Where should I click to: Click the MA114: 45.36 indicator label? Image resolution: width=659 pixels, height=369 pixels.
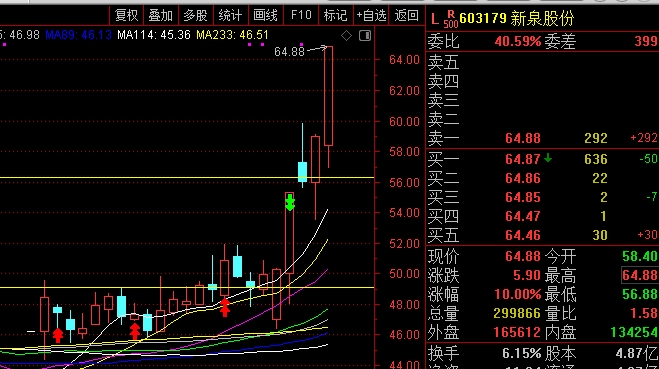pyautogui.click(x=154, y=35)
